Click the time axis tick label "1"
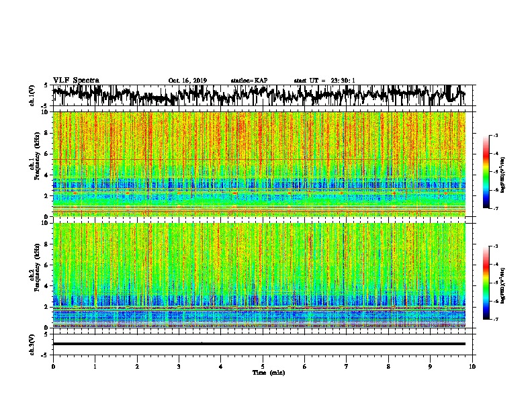The width and height of the screenshot is (532, 411). point(95,367)
